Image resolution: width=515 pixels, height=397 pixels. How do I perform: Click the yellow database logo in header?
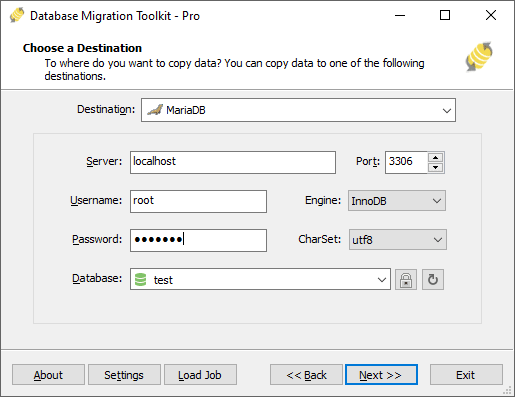[x=479, y=57]
